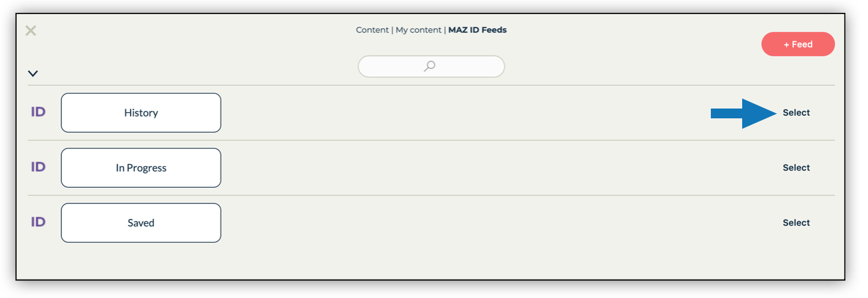Viewport: 868px width, 298px height.
Task: Select the In Progress feed
Action: [796, 167]
